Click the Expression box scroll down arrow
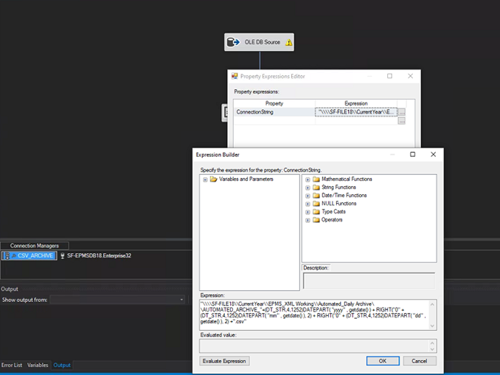The height and width of the screenshot is (375, 500). (432, 326)
